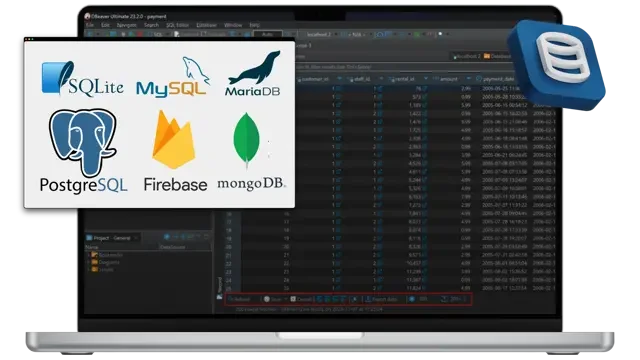Open the customer_id column sort arrow
The image size is (640, 360).
click(339, 79)
